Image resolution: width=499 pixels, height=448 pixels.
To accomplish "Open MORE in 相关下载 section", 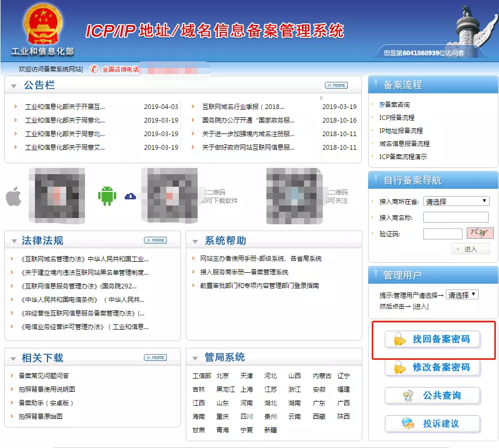I will point(155,357).
